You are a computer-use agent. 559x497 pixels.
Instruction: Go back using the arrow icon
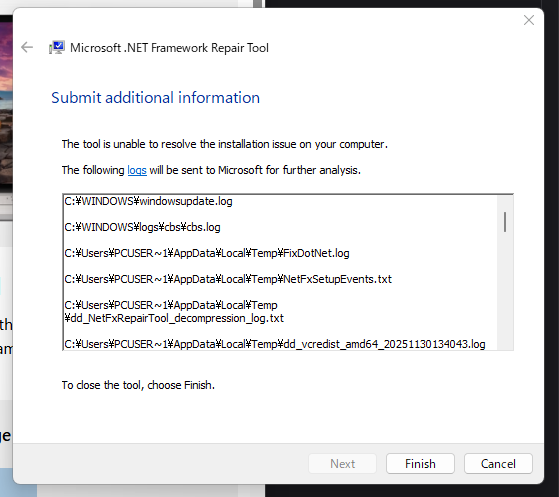(27, 47)
